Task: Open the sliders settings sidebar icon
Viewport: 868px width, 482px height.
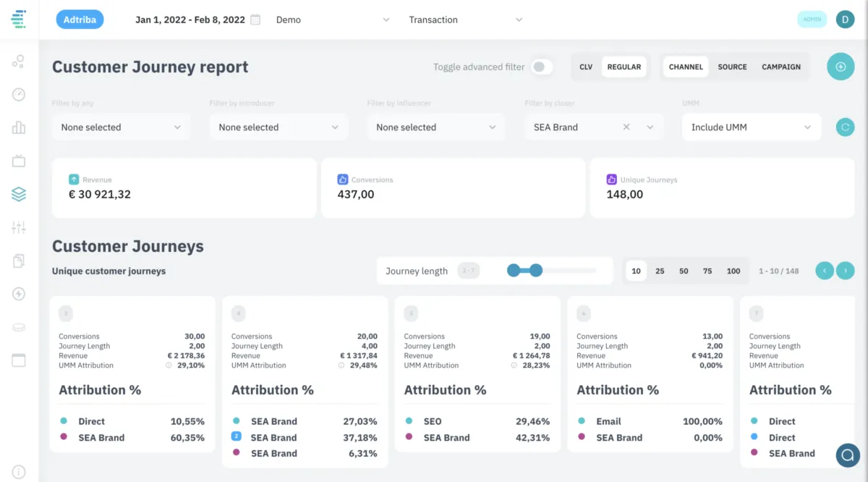Action: coord(19,227)
